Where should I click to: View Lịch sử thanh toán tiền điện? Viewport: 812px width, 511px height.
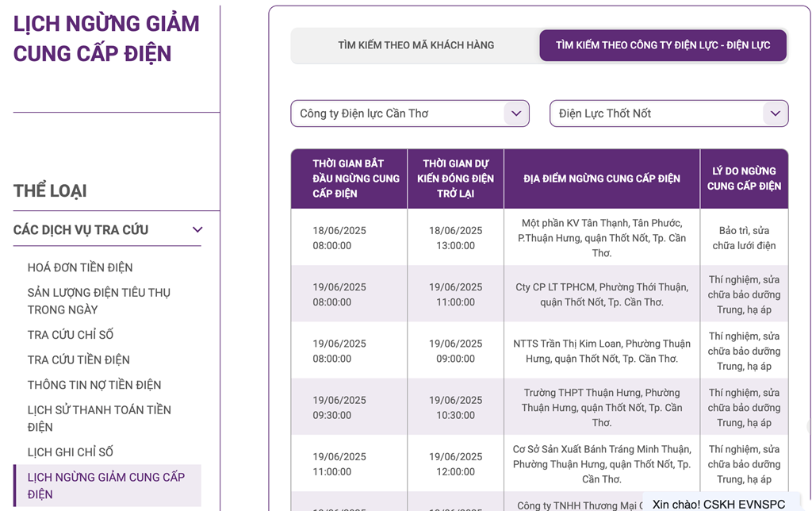99,418
